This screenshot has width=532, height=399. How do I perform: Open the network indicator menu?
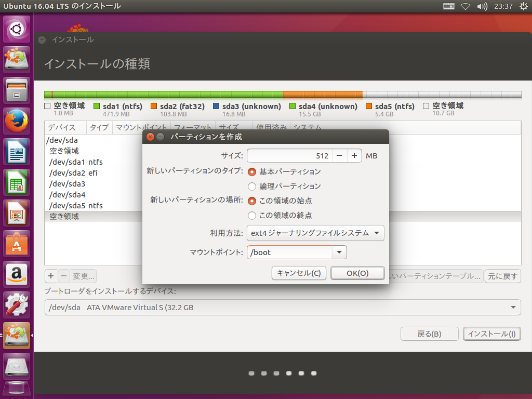click(x=465, y=6)
